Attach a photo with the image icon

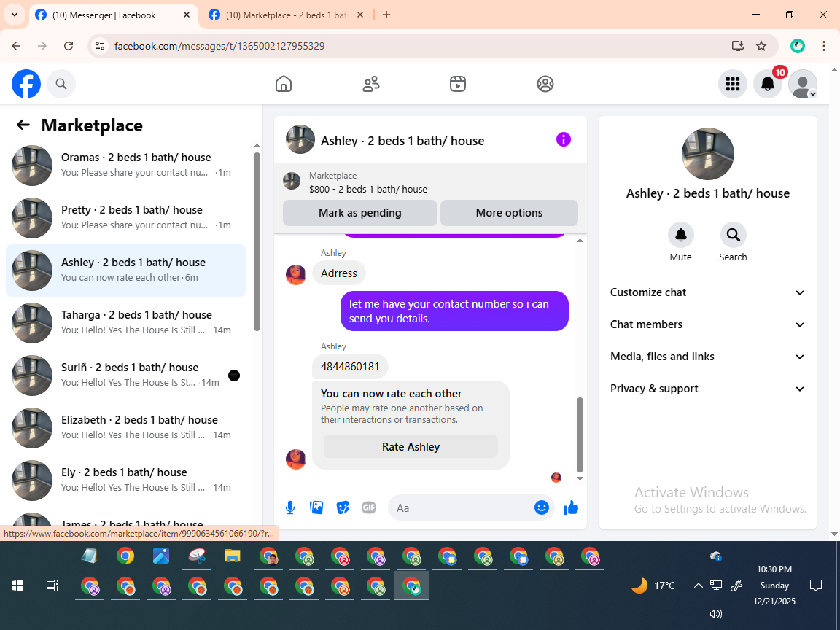click(316, 507)
